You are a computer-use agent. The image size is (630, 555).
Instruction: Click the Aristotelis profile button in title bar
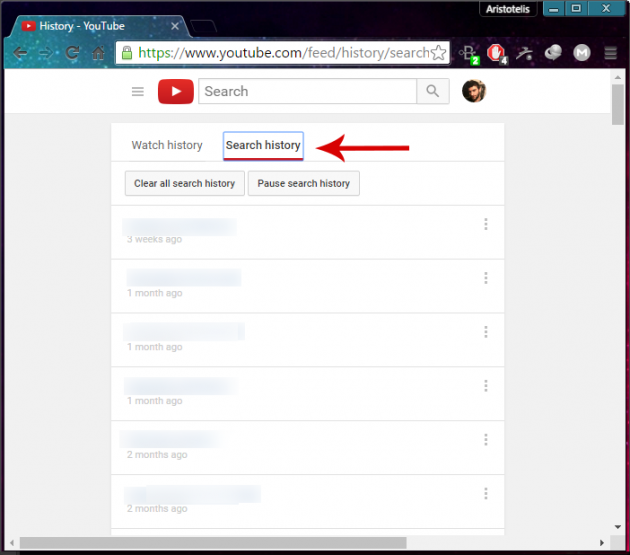(x=508, y=9)
